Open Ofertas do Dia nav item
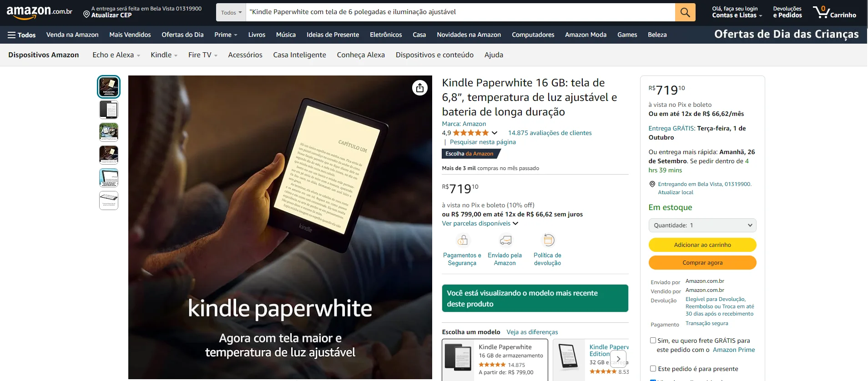This screenshot has height=381, width=868. pyautogui.click(x=182, y=35)
